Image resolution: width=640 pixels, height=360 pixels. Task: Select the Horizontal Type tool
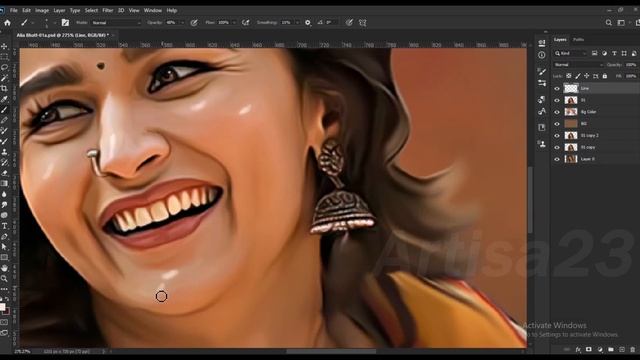[x=4, y=226]
